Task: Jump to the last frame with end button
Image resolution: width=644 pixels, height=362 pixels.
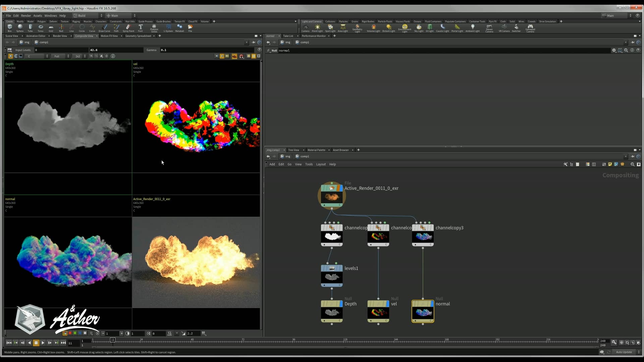Action: click(x=63, y=343)
